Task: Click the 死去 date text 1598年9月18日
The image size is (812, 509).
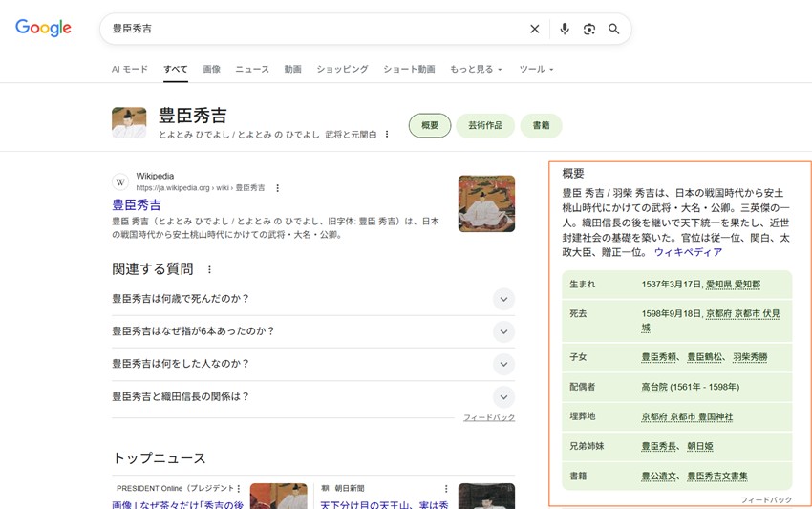Action: pos(672,314)
